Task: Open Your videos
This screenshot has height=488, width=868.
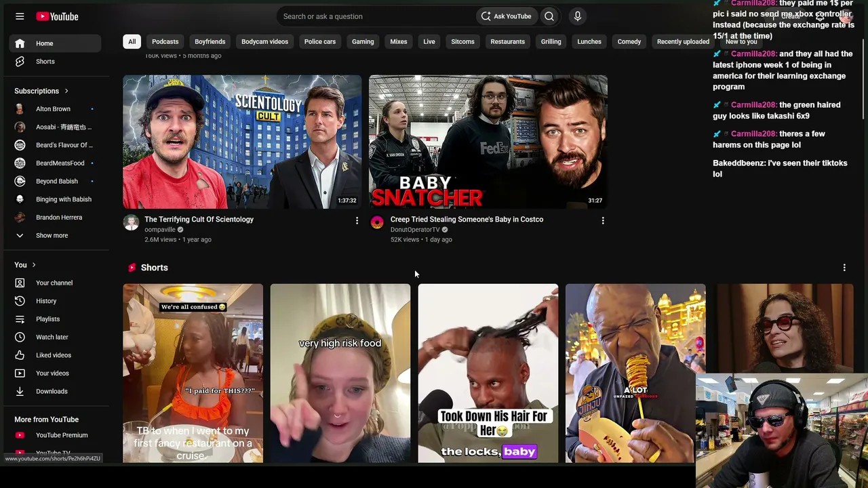Action: (x=55, y=373)
